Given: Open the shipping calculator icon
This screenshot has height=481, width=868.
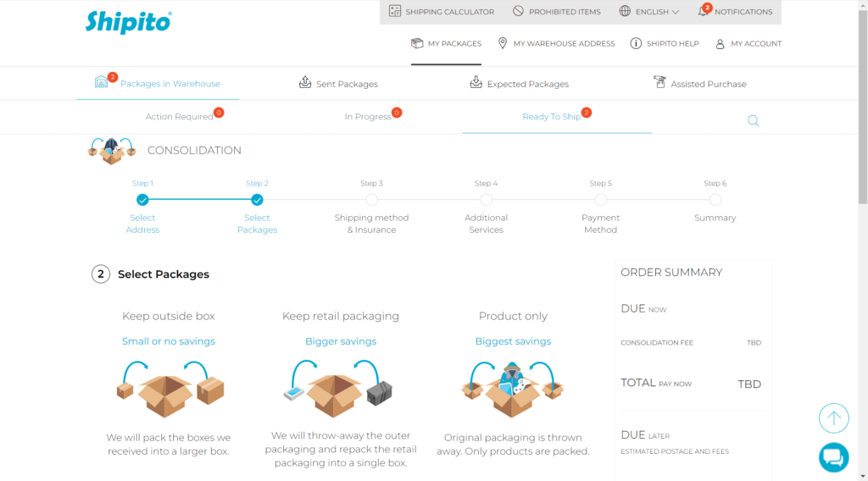Looking at the screenshot, I should click(x=395, y=11).
